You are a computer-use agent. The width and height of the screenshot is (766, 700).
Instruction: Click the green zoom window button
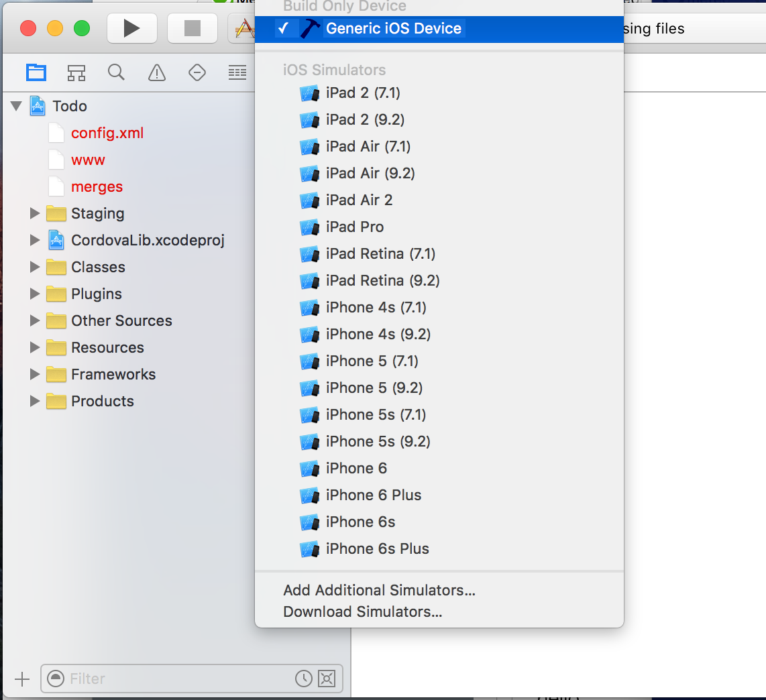click(x=82, y=28)
